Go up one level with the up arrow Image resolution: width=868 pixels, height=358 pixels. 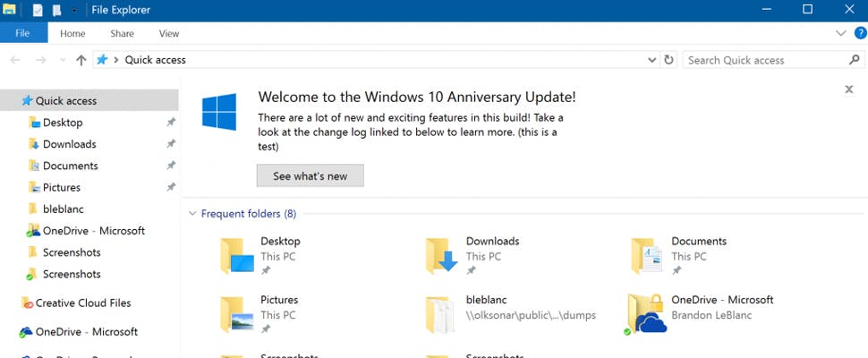pyautogui.click(x=81, y=60)
